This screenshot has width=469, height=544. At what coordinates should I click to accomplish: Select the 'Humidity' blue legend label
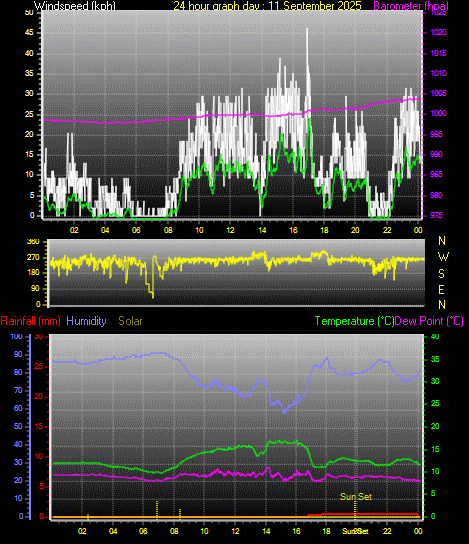click(86, 321)
